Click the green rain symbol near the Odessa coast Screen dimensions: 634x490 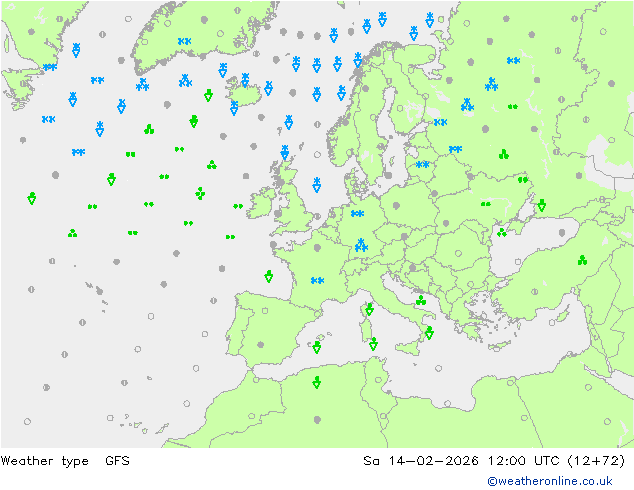[x=502, y=232]
